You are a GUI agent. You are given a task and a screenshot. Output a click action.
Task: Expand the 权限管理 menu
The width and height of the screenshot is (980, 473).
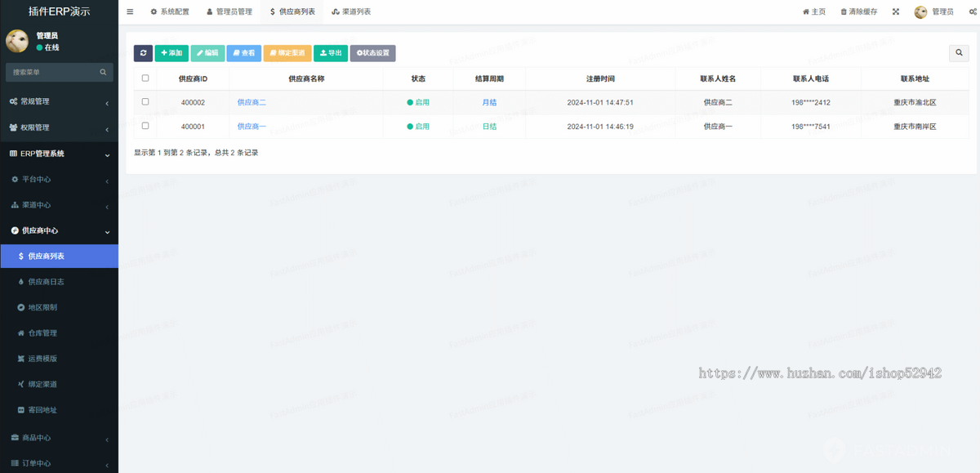coord(59,127)
